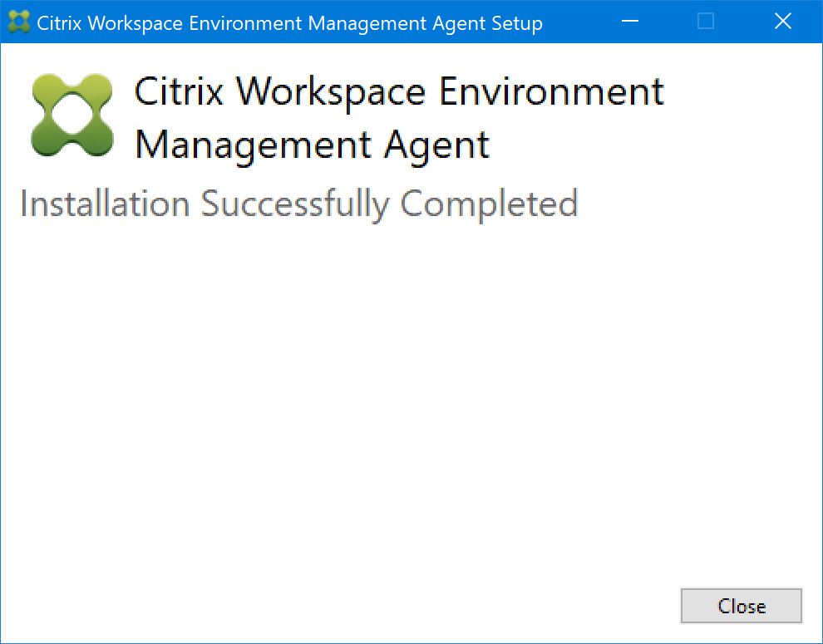Click the word "Successfully" in status message

295,204
